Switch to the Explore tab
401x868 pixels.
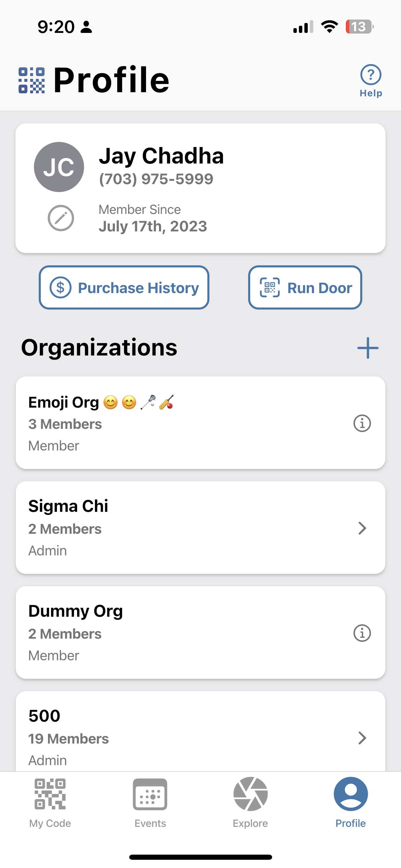point(251,803)
